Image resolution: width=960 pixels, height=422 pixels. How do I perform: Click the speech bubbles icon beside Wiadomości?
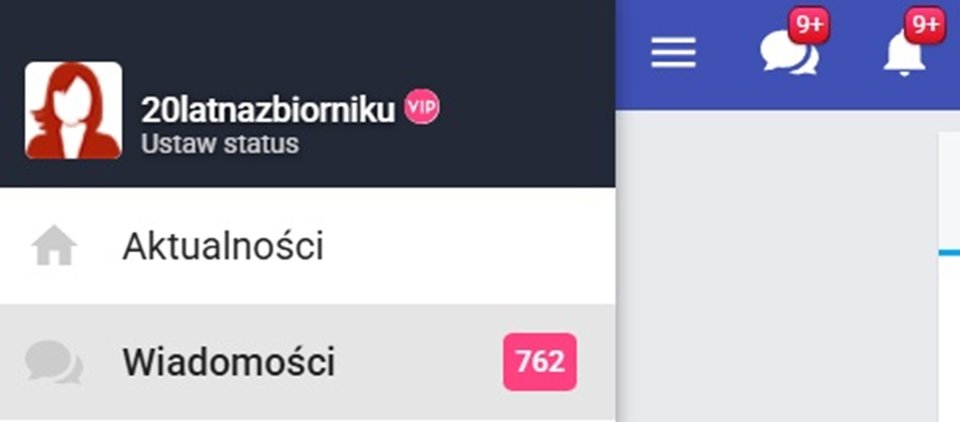tap(54, 362)
